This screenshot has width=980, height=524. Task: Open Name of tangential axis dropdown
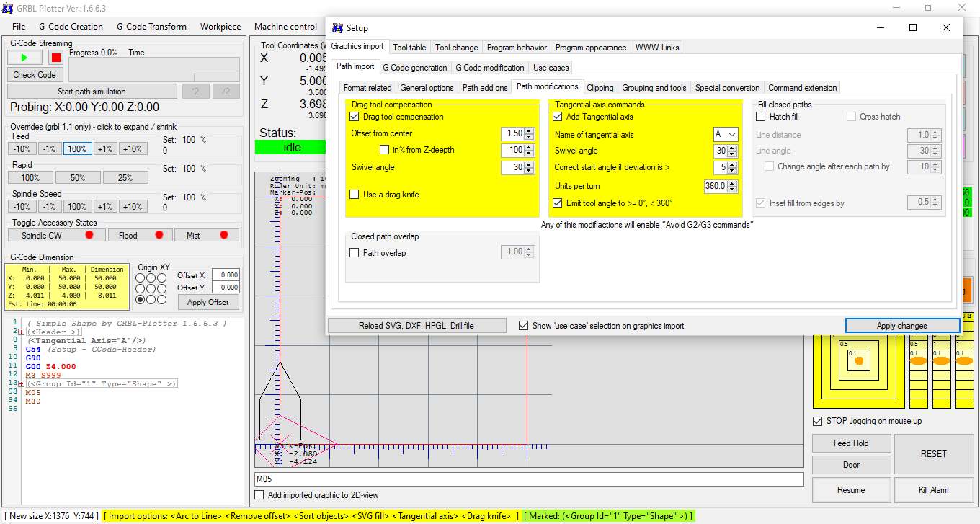(x=732, y=135)
